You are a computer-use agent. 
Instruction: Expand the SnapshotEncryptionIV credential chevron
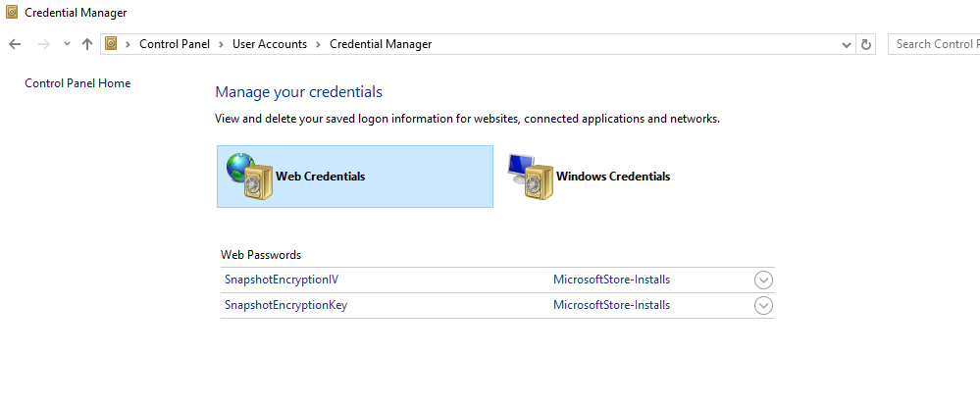[x=764, y=280]
